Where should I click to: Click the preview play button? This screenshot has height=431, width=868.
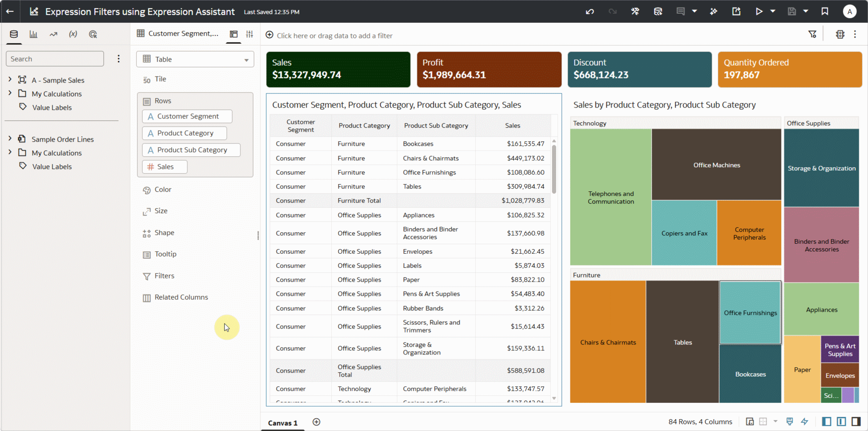pyautogui.click(x=759, y=11)
